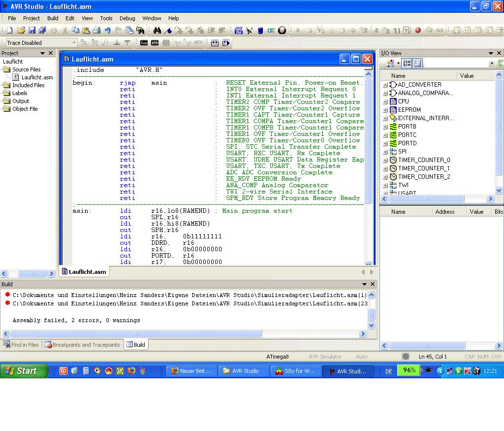The image size is (504, 431).
Task: Undo the last edit via toolbar
Action: 107,30
